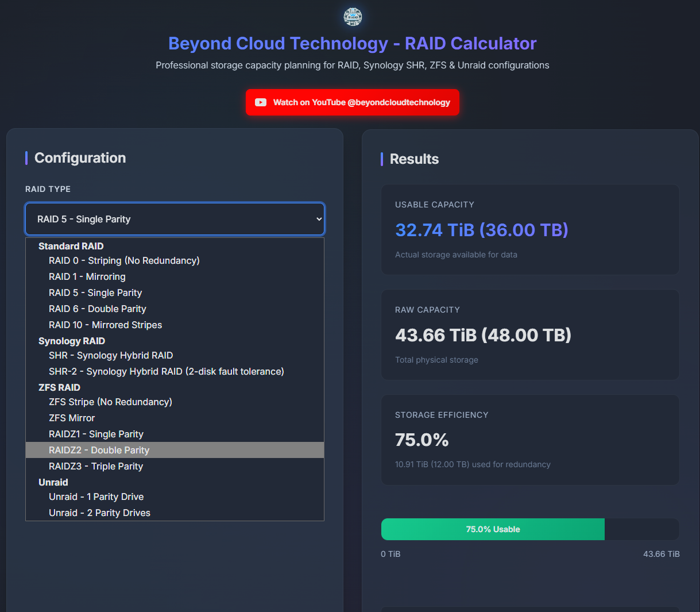The height and width of the screenshot is (612, 700).
Task: Click the Beyond Cloud Technology RAID Calculator title
Action: tap(352, 44)
